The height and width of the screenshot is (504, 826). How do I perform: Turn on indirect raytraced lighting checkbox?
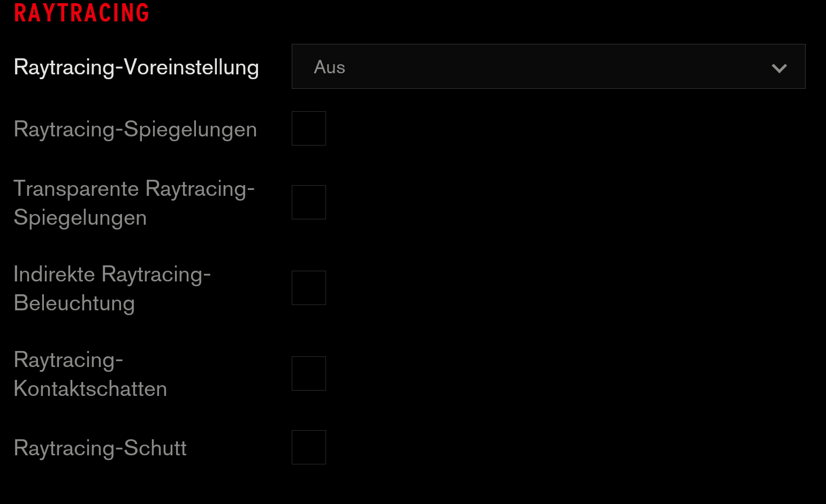coord(309,288)
